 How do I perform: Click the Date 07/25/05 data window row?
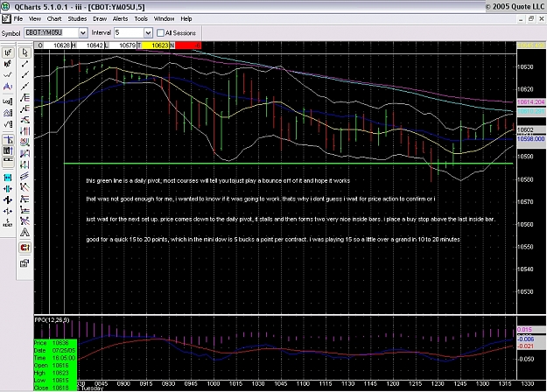pos(55,351)
